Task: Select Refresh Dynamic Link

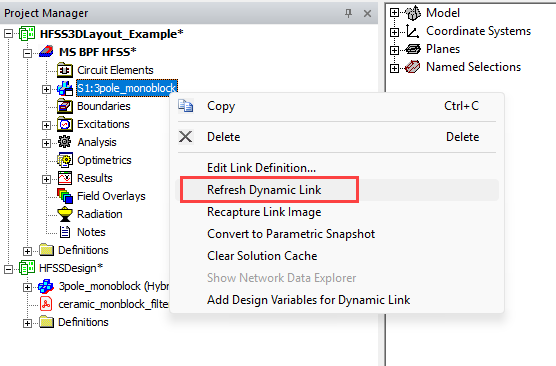Action: 337,190
